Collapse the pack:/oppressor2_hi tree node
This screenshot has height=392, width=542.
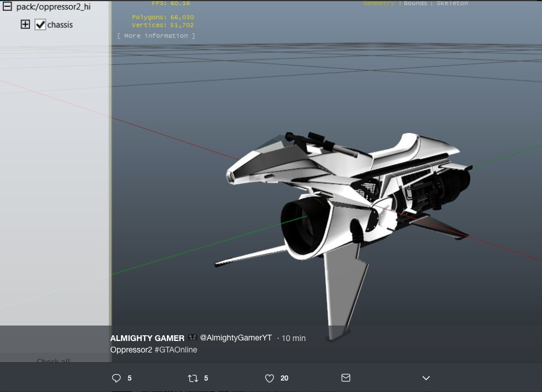[x=7, y=6]
